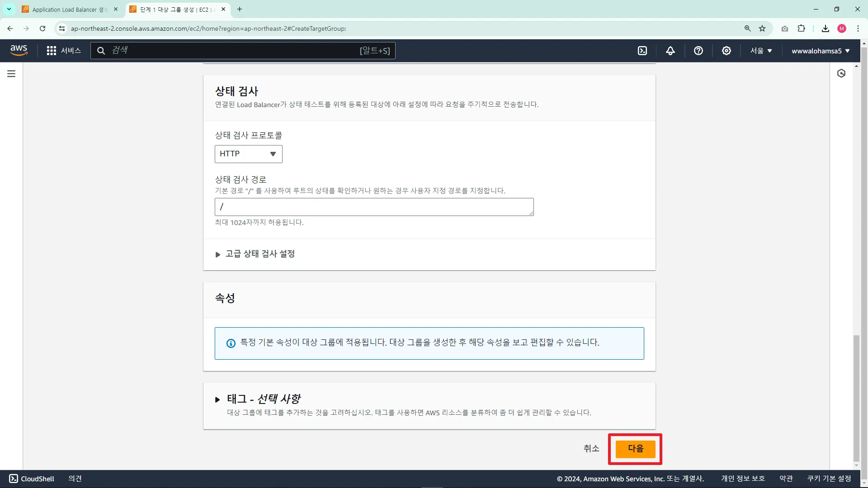Click the AWS logo
Image resolution: width=868 pixels, height=488 pixels.
[x=19, y=50]
